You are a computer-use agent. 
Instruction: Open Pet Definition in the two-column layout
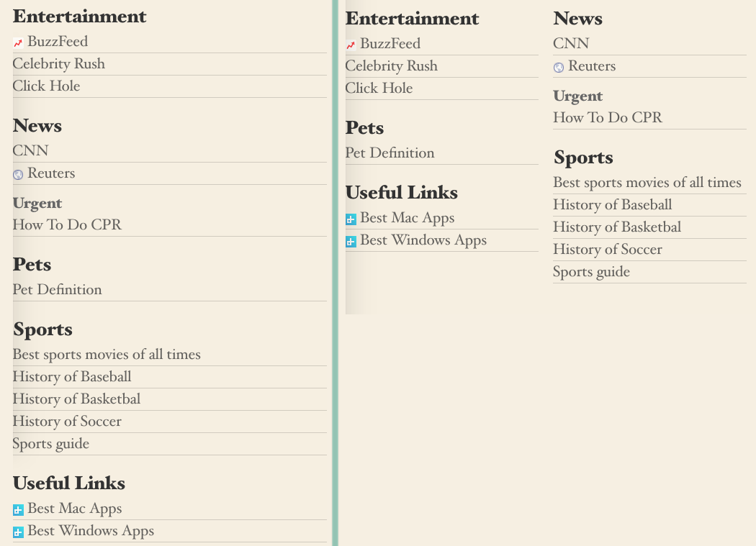pos(390,153)
